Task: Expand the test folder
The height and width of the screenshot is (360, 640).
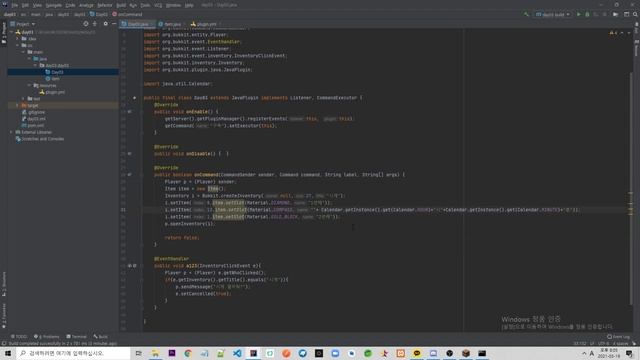Action: [x=23, y=98]
